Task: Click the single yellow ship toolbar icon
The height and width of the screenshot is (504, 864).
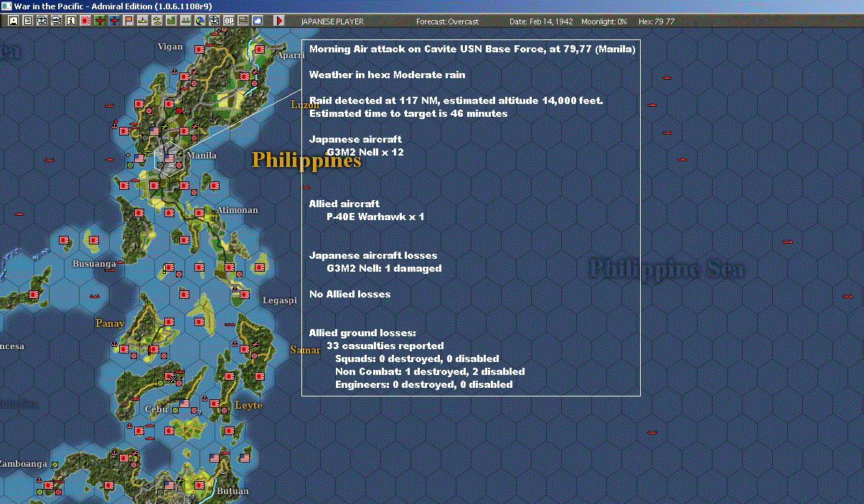Action: pyautogui.click(x=142, y=21)
